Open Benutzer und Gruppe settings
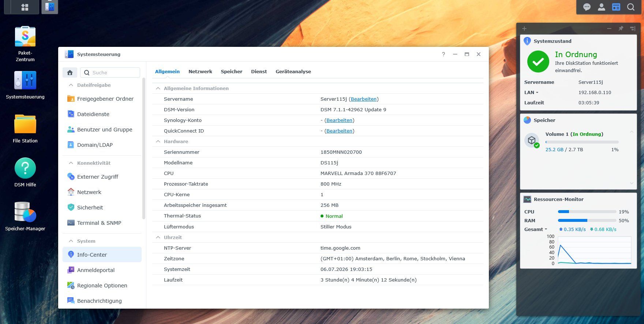The height and width of the screenshot is (324, 644). tap(102, 130)
